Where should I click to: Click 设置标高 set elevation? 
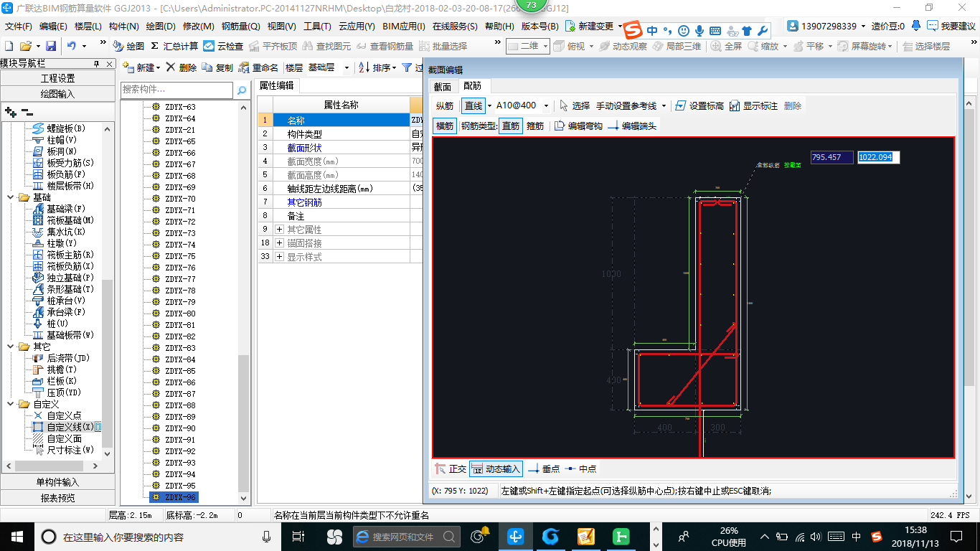tap(699, 105)
